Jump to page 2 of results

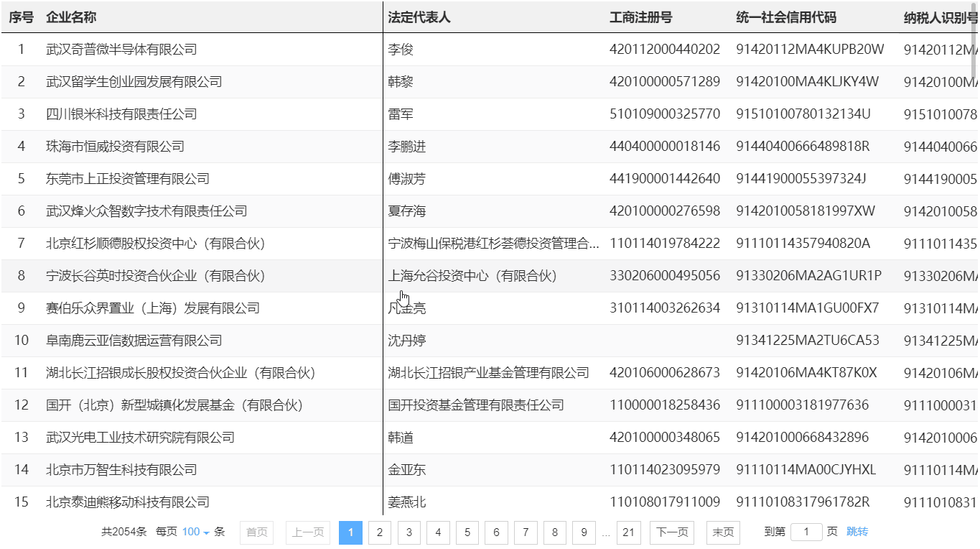[x=379, y=532]
